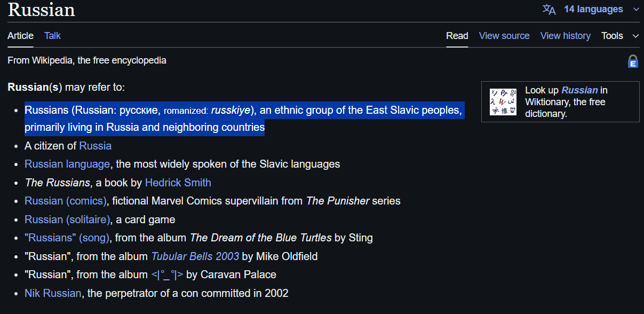644x314 pixels.
Task: Open the Russian (solitaire) link
Action: (x=68, y=219)
